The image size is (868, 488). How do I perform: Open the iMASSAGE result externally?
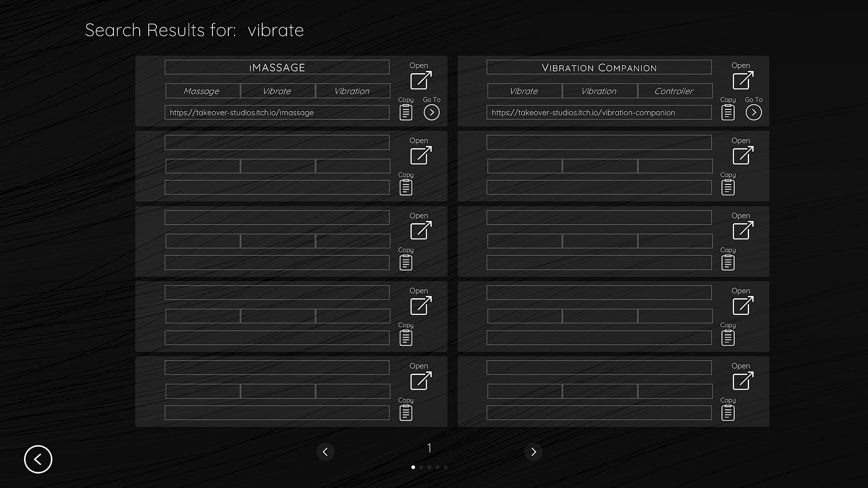tap(420, 80)
